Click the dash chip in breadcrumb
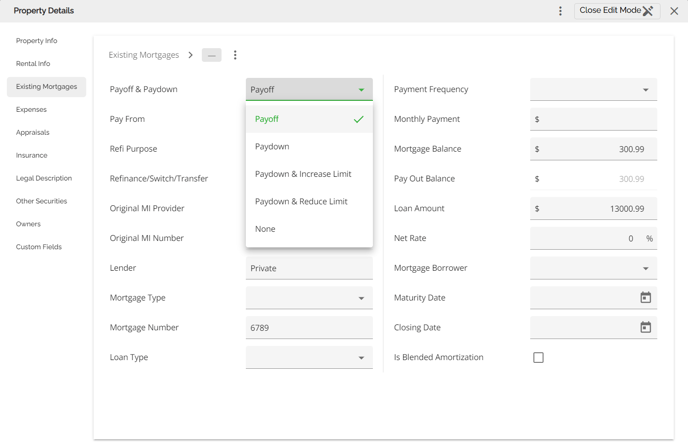Viewport: 688px width, 443px height. [x=211, y=55]
